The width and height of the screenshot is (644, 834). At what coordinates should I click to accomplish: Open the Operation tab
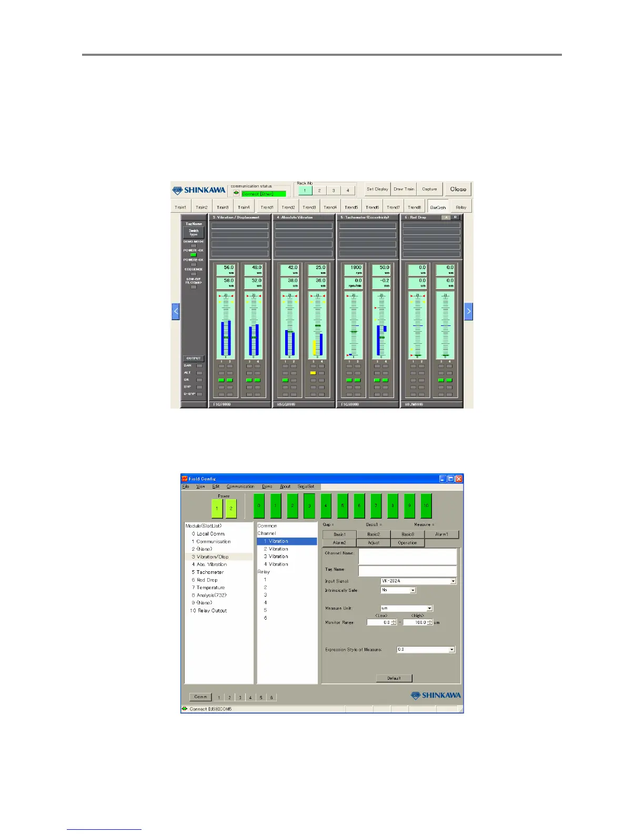(407, 542)
